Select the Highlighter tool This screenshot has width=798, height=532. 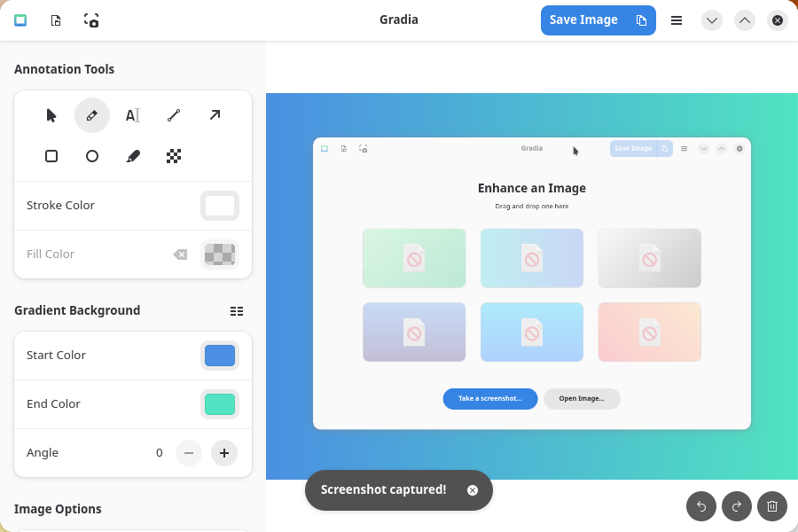pyautogui.click(x=133, y=156)
